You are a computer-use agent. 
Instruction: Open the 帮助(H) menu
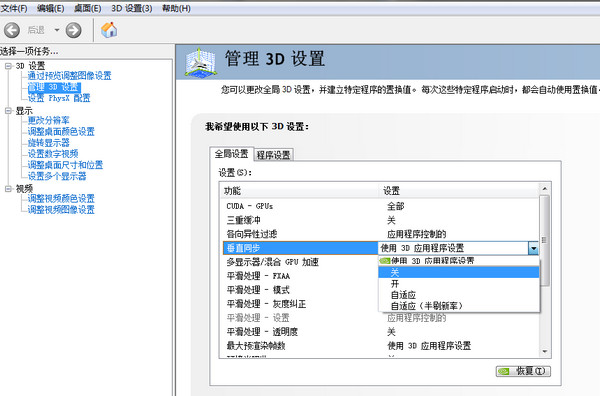click(x=176, y=8)
